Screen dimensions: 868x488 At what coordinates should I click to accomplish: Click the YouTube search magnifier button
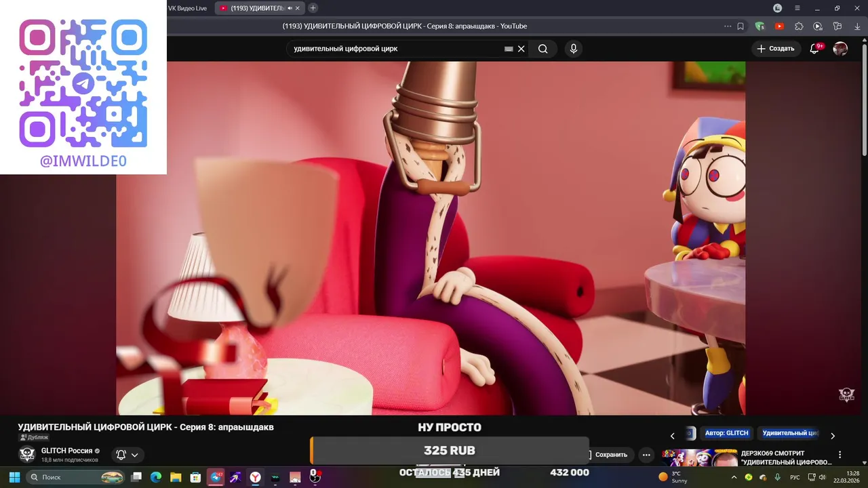[543, 49]
